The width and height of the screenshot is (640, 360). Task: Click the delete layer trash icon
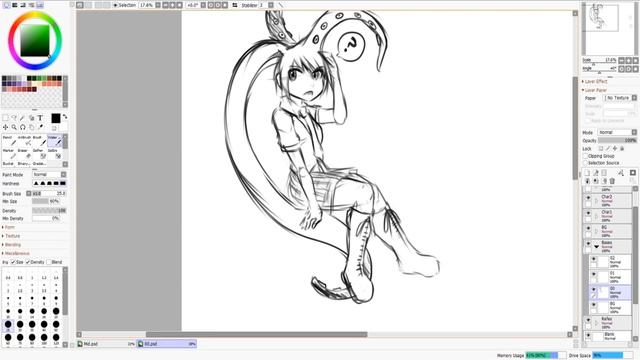[x=612, y=181]
